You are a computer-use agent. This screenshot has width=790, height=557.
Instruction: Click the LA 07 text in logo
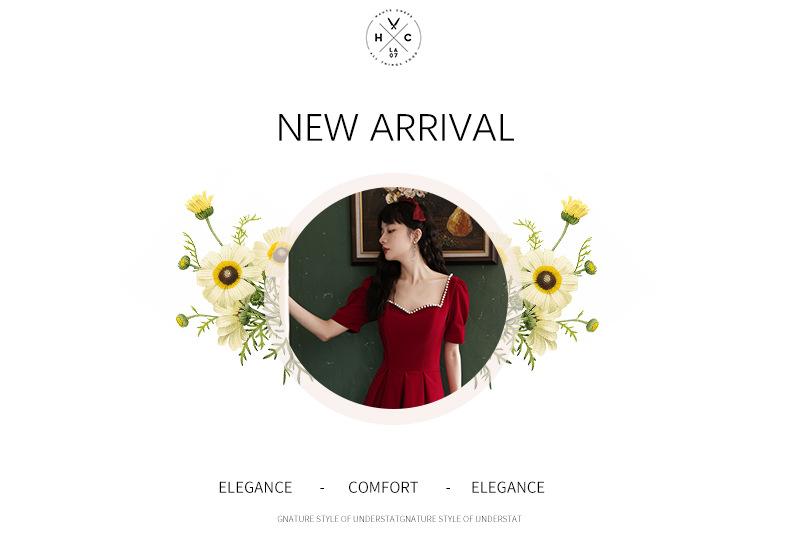(x=393, y=52)
